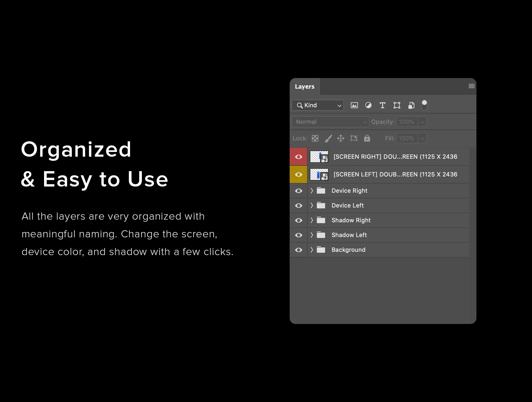This screenshot has height=402, width=532.
Task: Select the Device Left layer name
Action: pyautogui.click(x=348, y=205)
